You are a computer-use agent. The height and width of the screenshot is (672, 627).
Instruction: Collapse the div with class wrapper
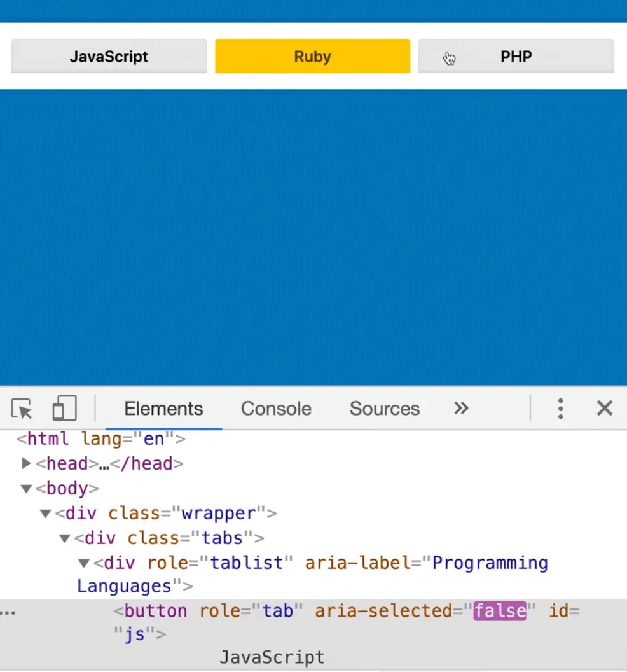point(45,514)
